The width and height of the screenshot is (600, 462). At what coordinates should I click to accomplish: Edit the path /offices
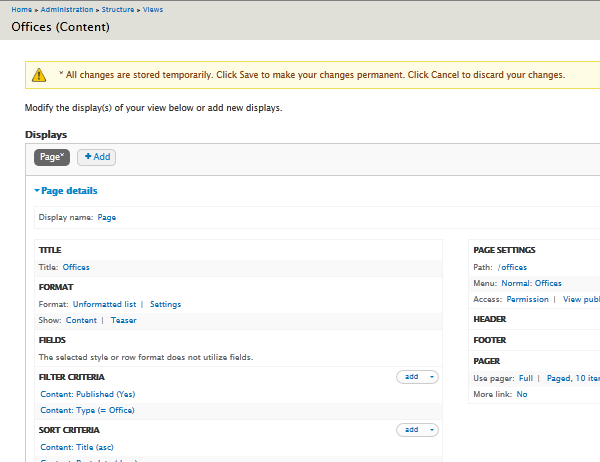(x=512, y=267)
